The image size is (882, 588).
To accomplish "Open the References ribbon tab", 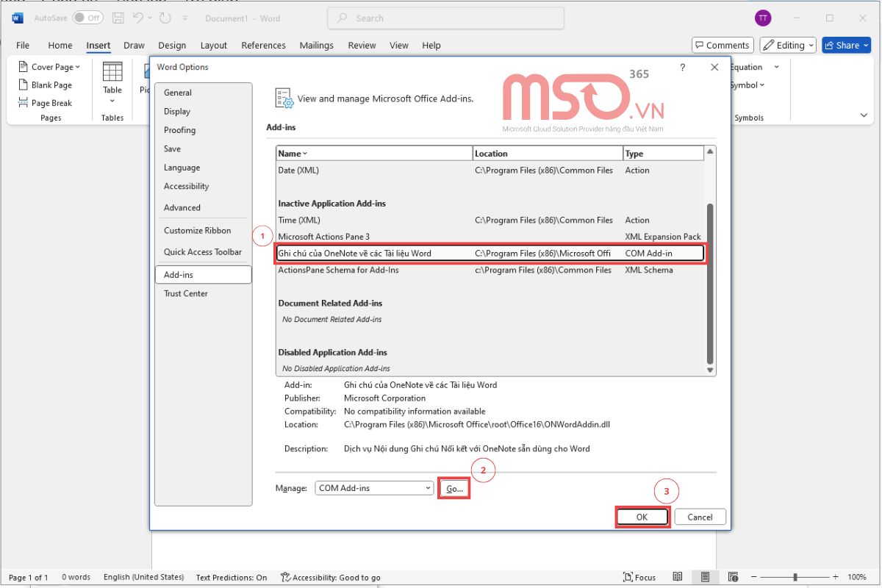I will [263, 45].
